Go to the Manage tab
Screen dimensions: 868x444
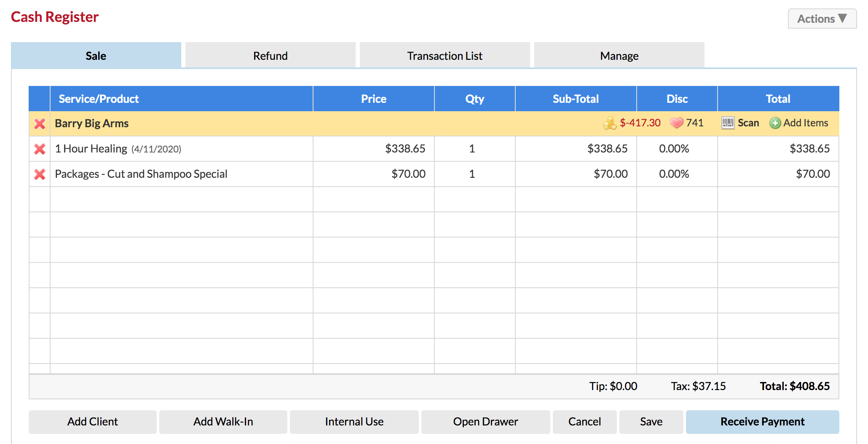coord(619,56)
